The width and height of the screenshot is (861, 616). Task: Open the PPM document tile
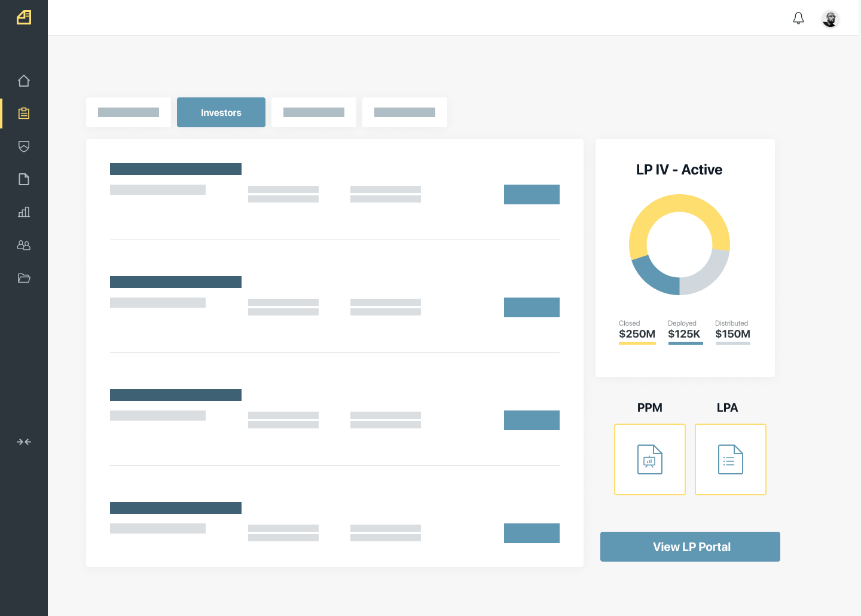click(x=650, y=459)
